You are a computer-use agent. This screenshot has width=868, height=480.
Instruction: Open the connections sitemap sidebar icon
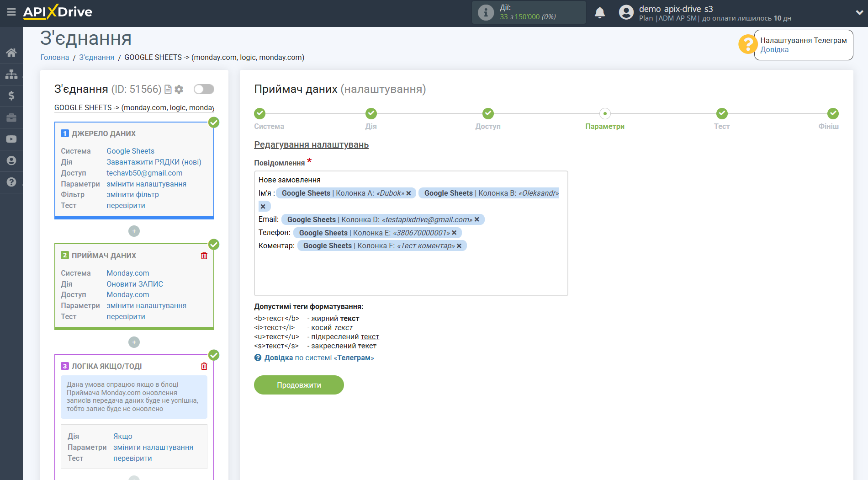(11, 74)
